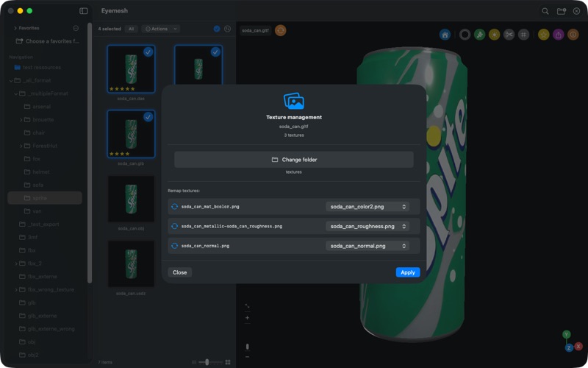Open the soda_can_normal.png texture dropdown

point(367,246)
